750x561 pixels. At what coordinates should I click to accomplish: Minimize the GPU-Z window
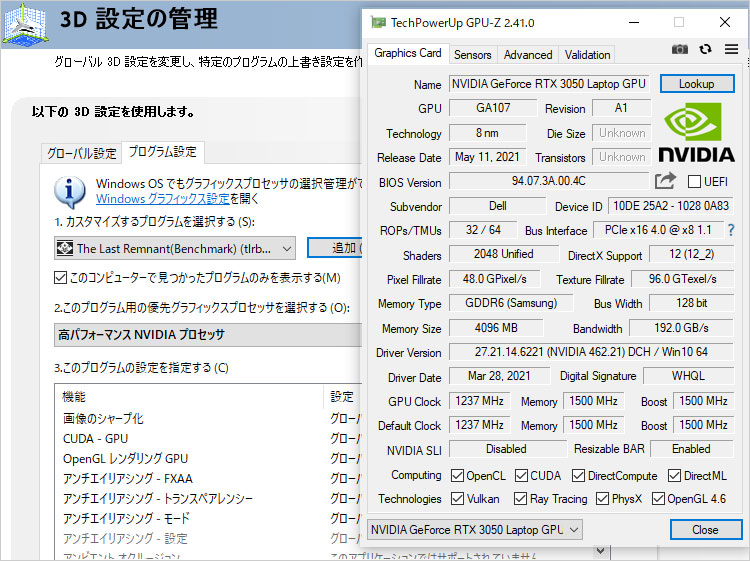tap(634, 22)
